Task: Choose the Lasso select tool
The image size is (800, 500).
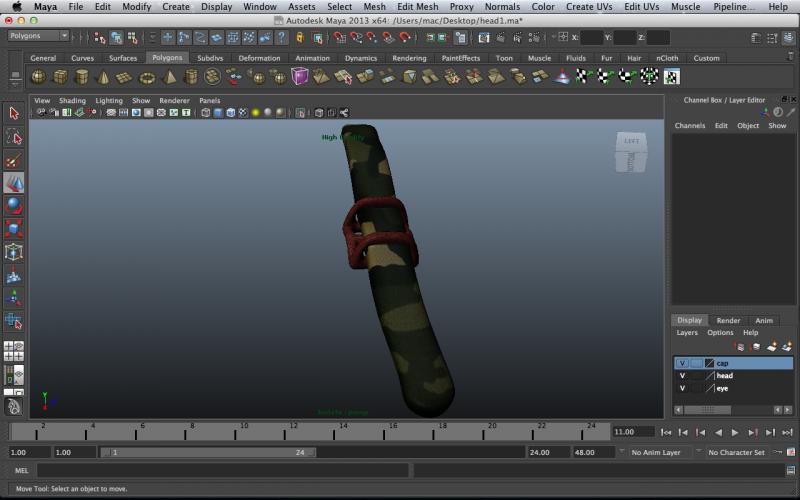Action: 14,137
